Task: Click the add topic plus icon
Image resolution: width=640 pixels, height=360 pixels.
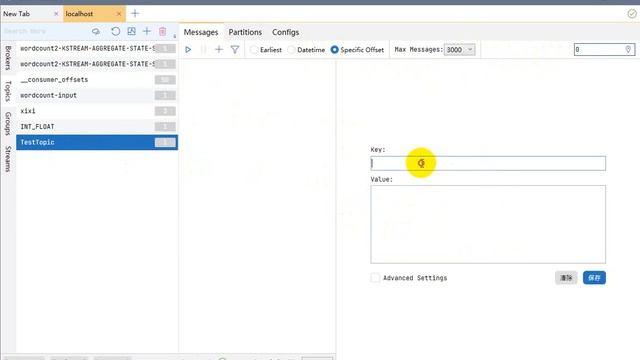Action: 147,31
